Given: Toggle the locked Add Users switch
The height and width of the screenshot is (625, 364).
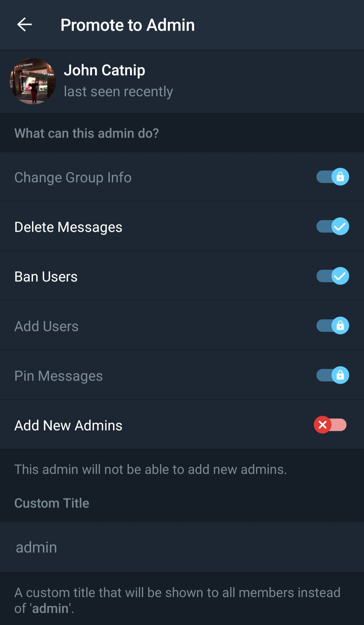Looking at the screenshot, I should [332, 326].
